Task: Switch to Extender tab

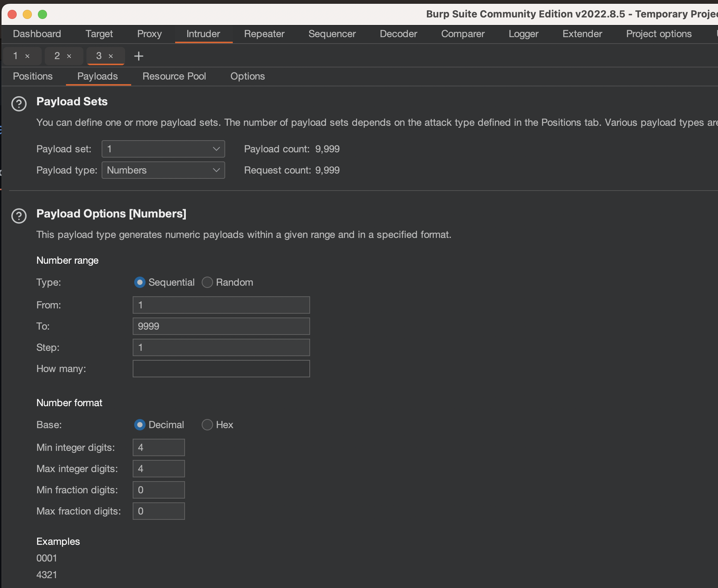Action: [582, 34]
